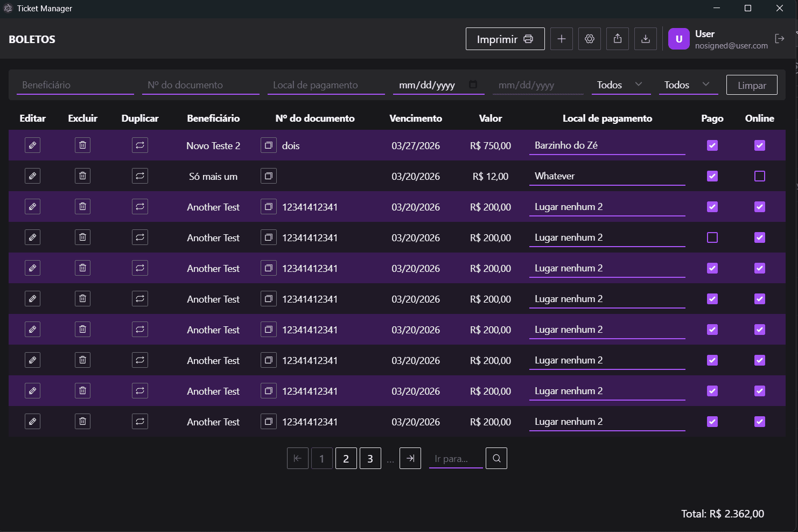The image size is (798, 532).
Task: Add a new boleto with plus icon
Action: (562, 39)
